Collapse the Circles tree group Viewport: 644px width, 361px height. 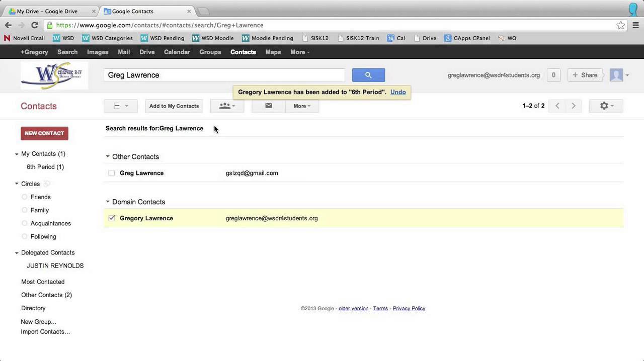click(x=17, y=184)
